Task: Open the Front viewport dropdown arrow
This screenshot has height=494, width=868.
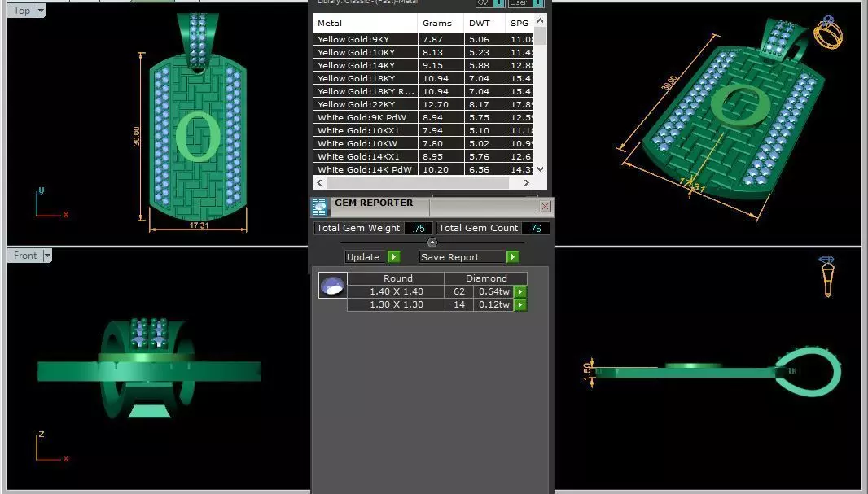Action: [47, 256]
